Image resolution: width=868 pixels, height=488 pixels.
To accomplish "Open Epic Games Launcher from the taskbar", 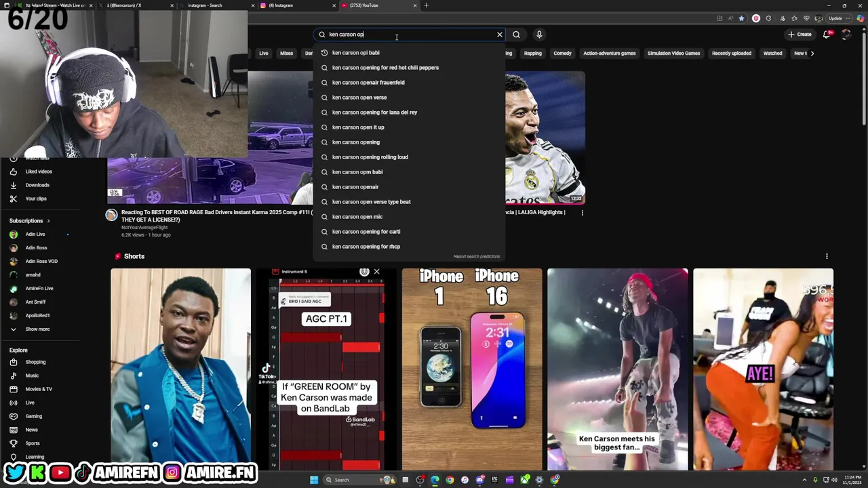I will click(x=495, y=480).
